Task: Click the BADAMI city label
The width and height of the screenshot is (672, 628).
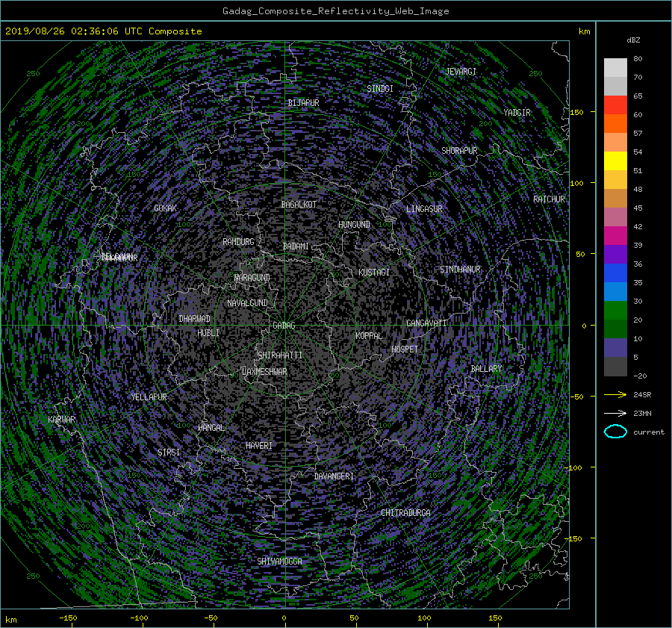Action: tap(296, 246)
